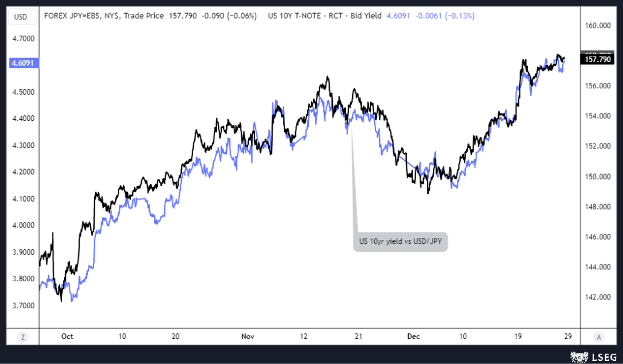Click 4.7000 on the left yield scale

(x=23, y=39)
